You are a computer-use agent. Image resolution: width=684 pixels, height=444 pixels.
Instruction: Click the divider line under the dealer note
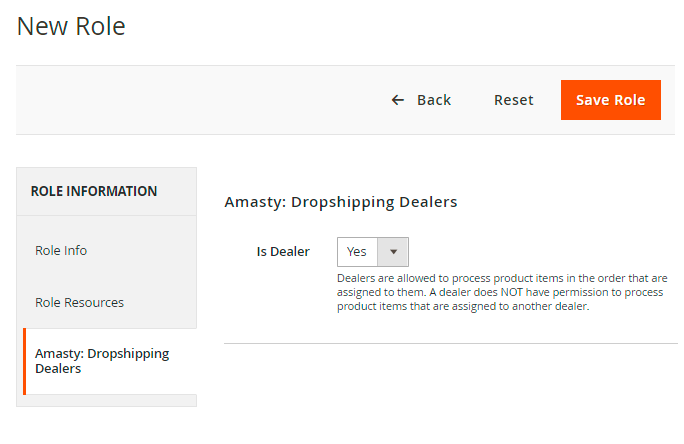tap(450, 343)
